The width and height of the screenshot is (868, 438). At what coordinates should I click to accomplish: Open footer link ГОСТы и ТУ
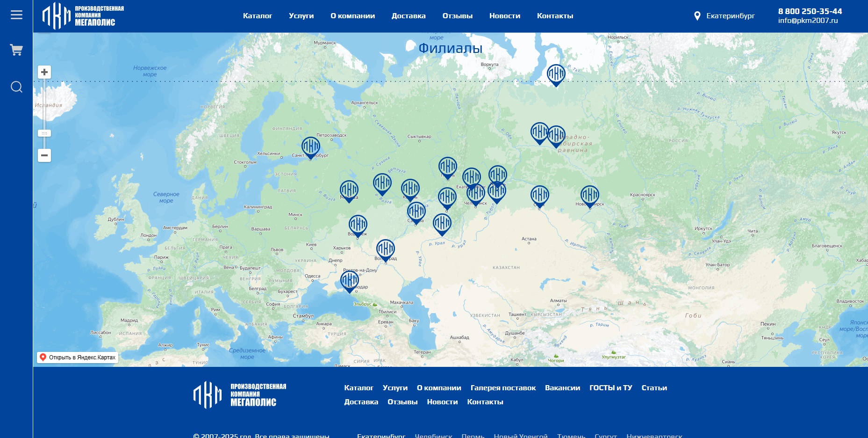(x=610, y=388)
